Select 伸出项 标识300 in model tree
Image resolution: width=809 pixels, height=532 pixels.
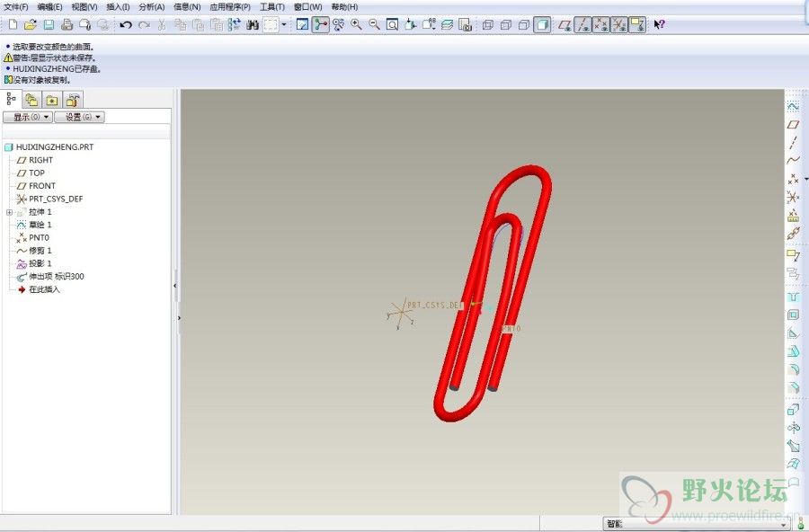click(x=50, y=277)
